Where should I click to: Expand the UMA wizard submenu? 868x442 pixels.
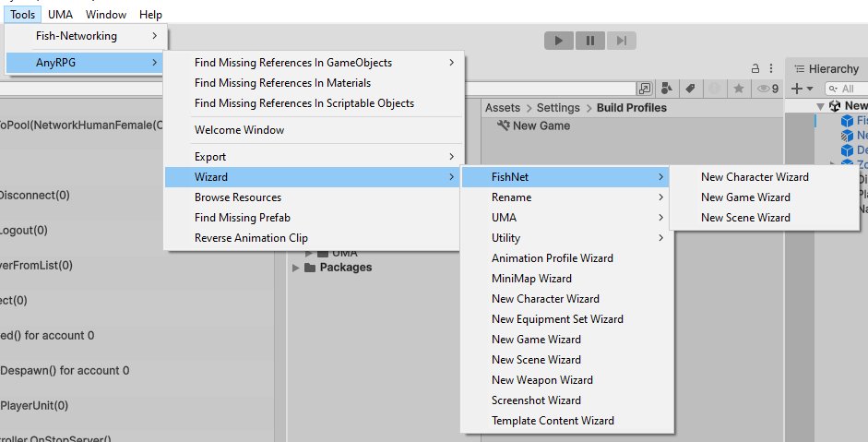click(567, 218)
